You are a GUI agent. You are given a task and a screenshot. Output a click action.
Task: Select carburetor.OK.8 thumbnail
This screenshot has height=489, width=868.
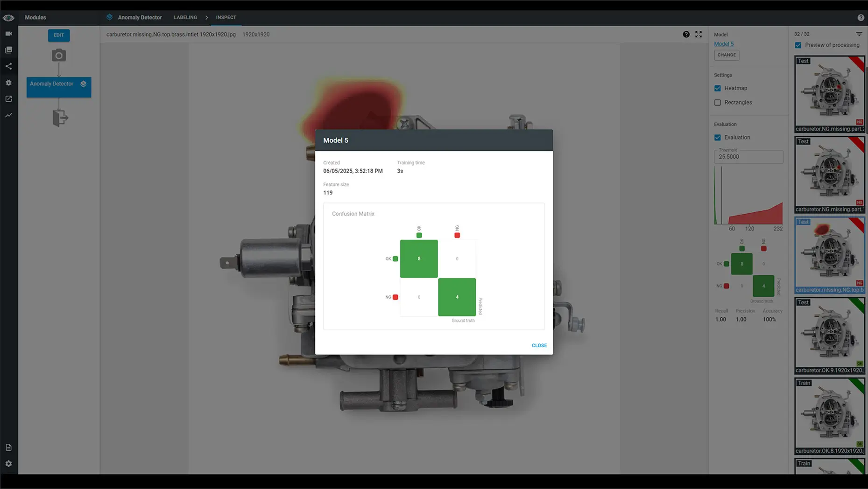click(830, 416)
